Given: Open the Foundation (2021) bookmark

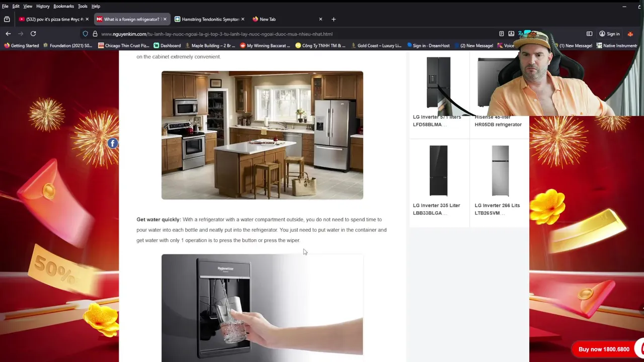Looking at the screenshot, I should click(x=67, y=45).
